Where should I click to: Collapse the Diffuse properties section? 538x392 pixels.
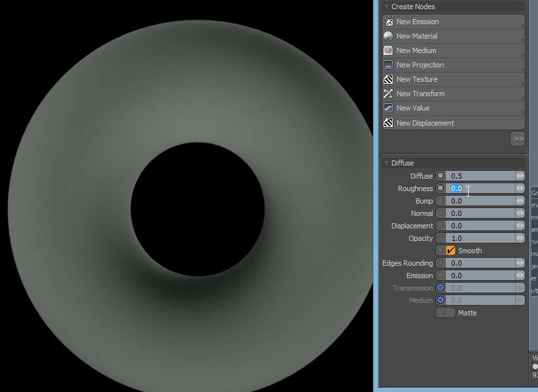386,163
